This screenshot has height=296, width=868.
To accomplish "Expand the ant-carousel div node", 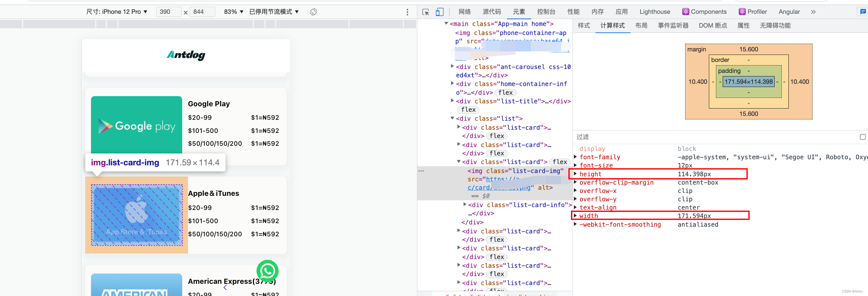I will (452, 66).
